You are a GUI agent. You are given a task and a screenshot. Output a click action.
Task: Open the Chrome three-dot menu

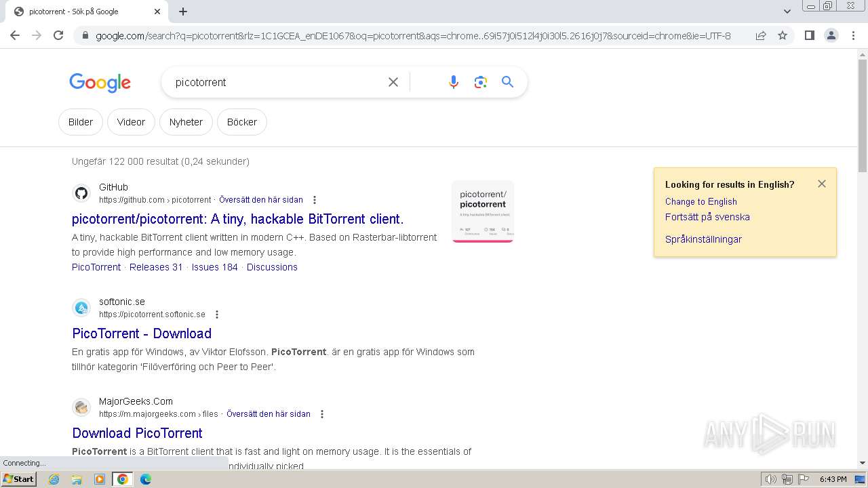853,35
